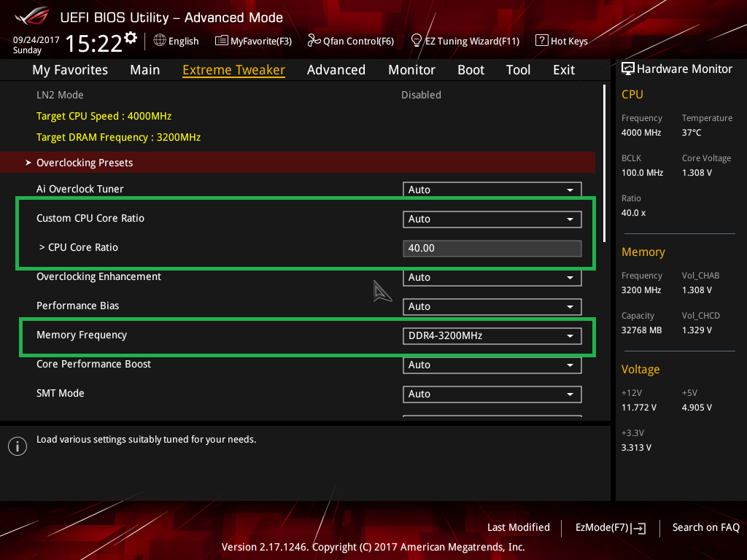The height and width of the screenshot is (560, 747).
Task: Click the Hot Keys label
Action: [569, 41]
